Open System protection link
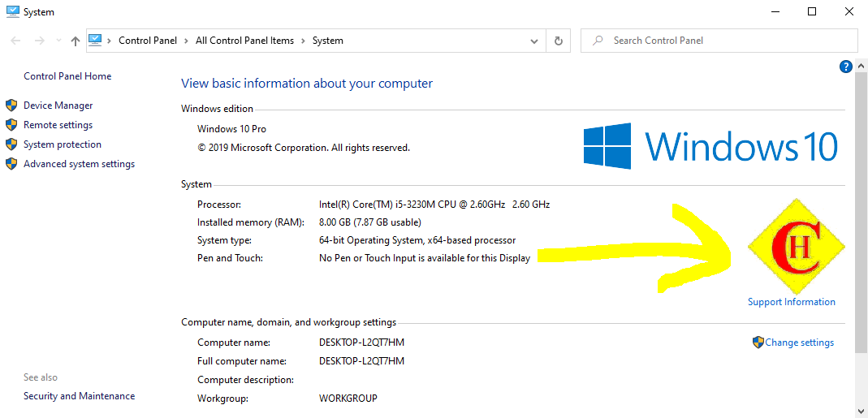 (63, 144)
